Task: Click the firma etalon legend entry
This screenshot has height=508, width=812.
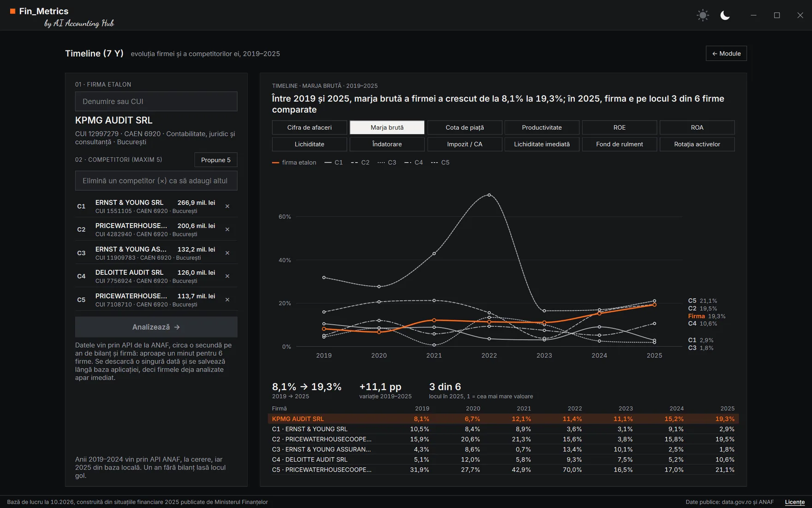Action: tap(294, 163)
